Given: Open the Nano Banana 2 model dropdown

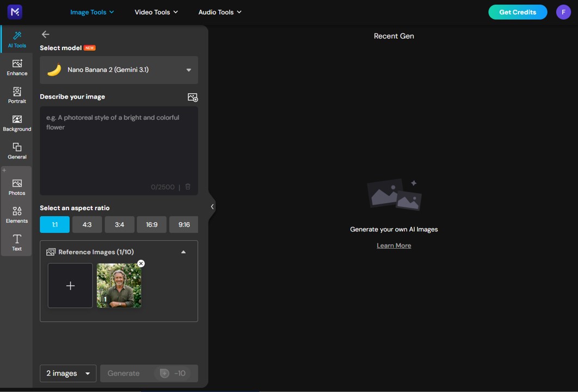Looking at the screenshot, I should tap(119, 70).
